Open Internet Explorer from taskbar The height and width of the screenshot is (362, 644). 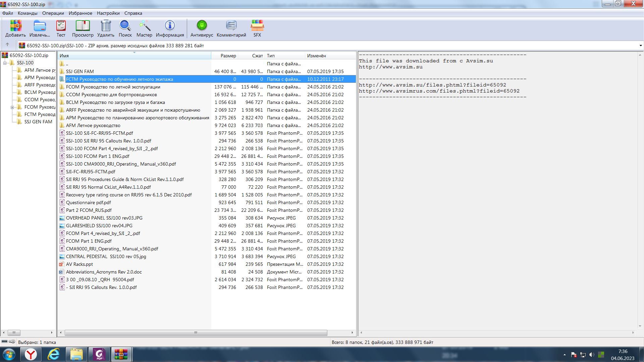coord(54,354)
